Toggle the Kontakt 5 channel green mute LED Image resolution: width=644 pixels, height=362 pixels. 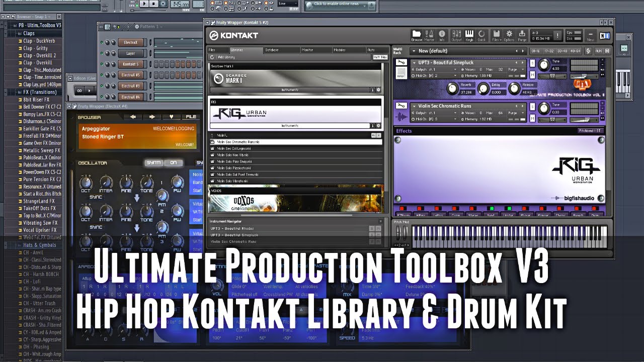102,64
